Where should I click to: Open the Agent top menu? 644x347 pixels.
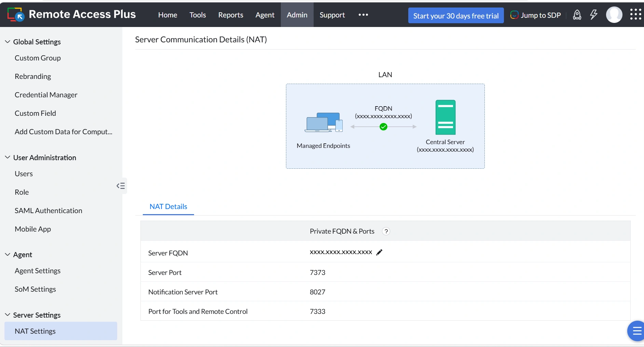[265, 15]
